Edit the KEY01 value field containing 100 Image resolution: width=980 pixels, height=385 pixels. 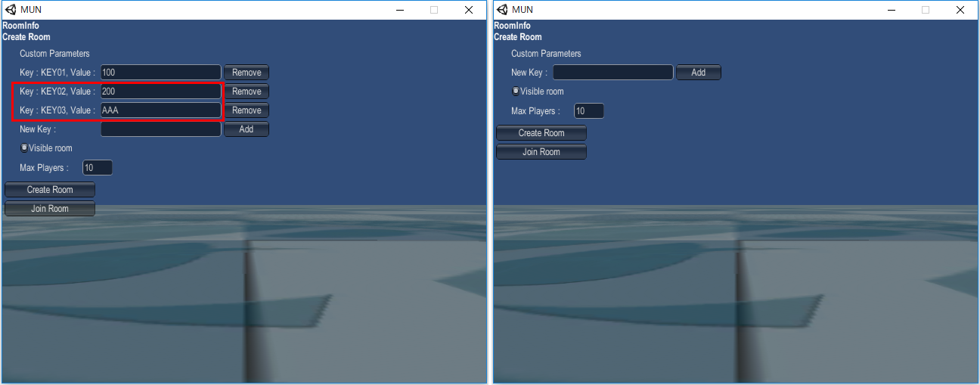160,73
